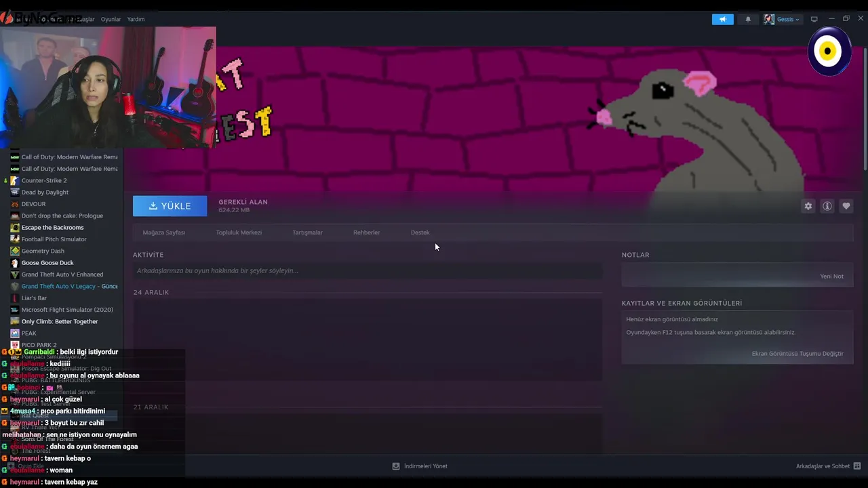Click the game page vertical scrollbar
Image resolution: width=868 pixels, height=488 pixels.
[865, 108]
